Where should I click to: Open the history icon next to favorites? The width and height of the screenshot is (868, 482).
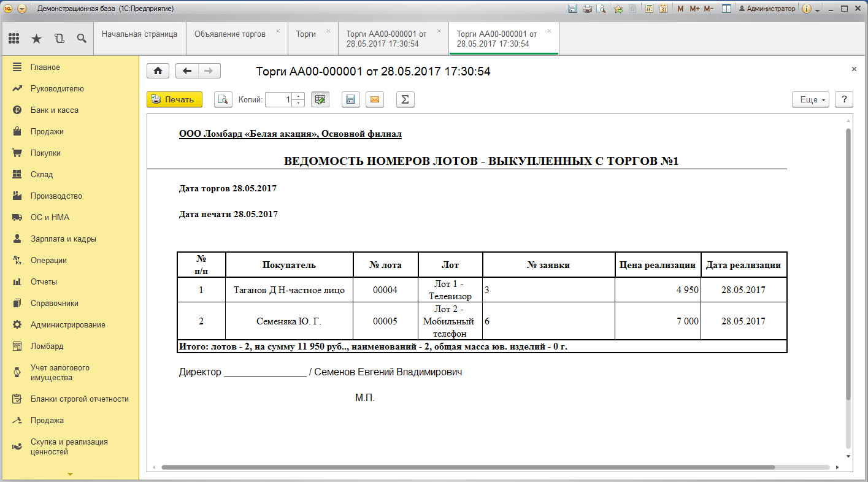tap(59, 39)
